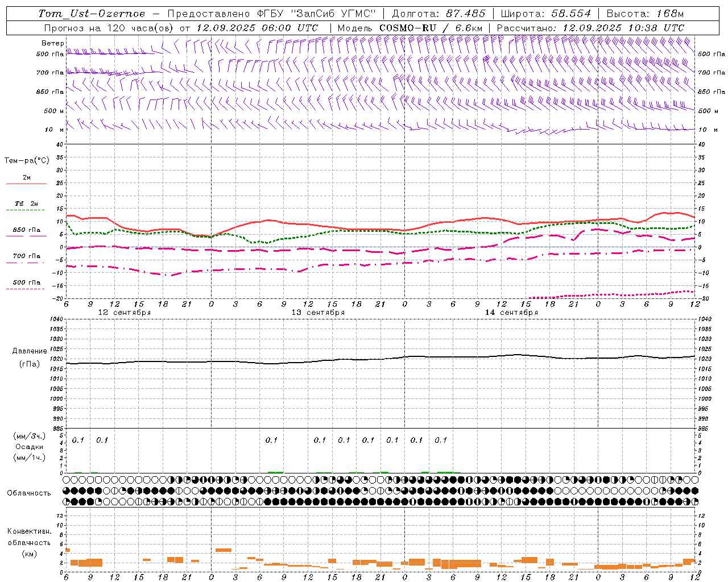Click the station title Tom_Ust-Ozernoe
Viewport: 728px width, 582px height.
92,14
